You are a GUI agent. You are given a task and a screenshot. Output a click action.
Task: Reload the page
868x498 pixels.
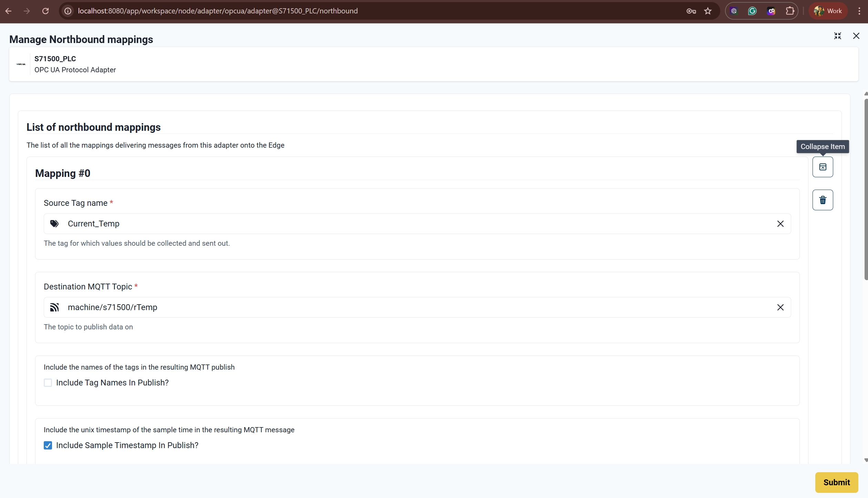pyautogui.click(x=45, y=11)
